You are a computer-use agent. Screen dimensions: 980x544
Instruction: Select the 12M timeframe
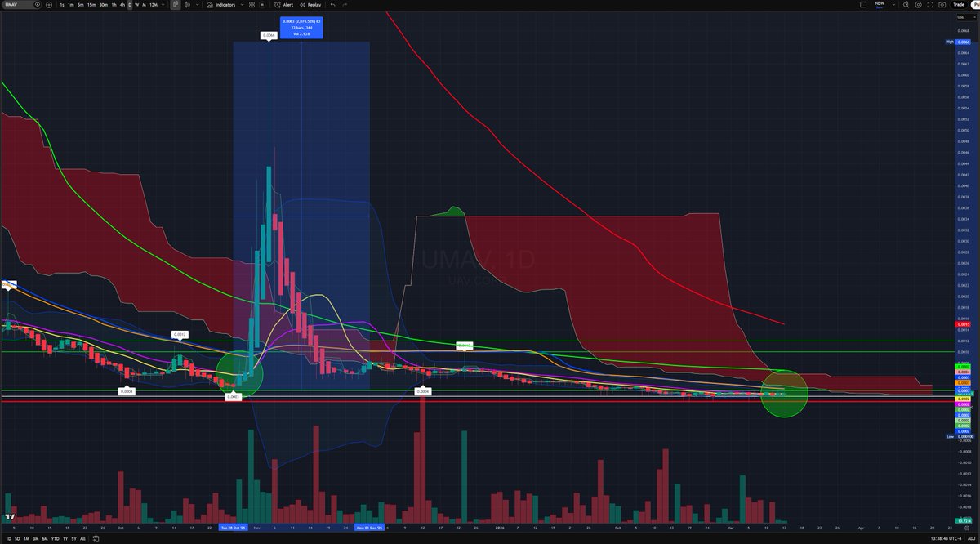tap(154, 5)
